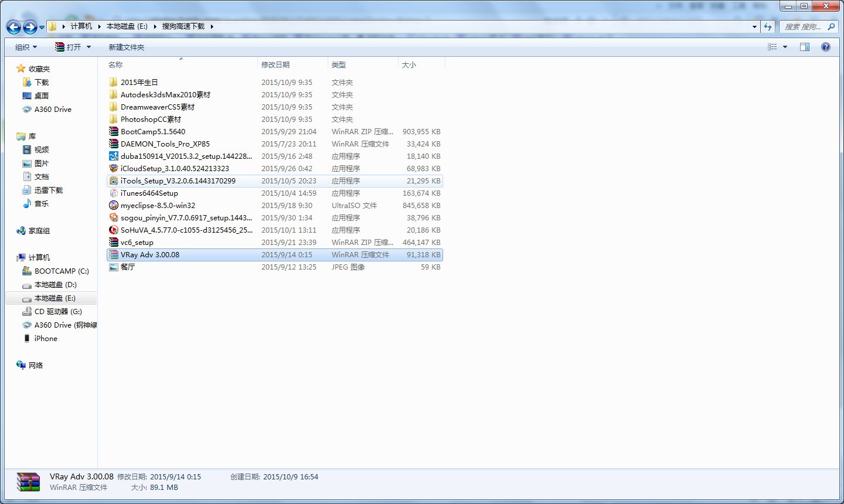
Task: Select the iTunes6464Setup file icon
Action: point(114,193)
